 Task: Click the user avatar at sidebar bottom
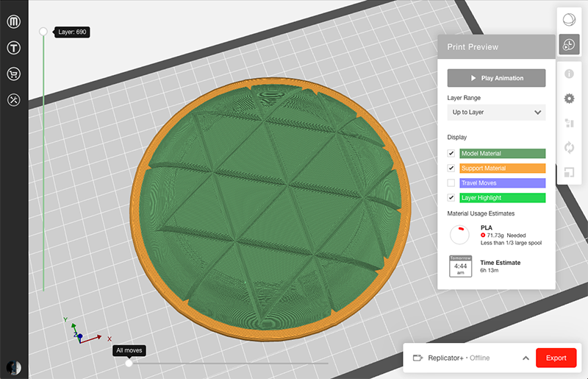(14, 368)
